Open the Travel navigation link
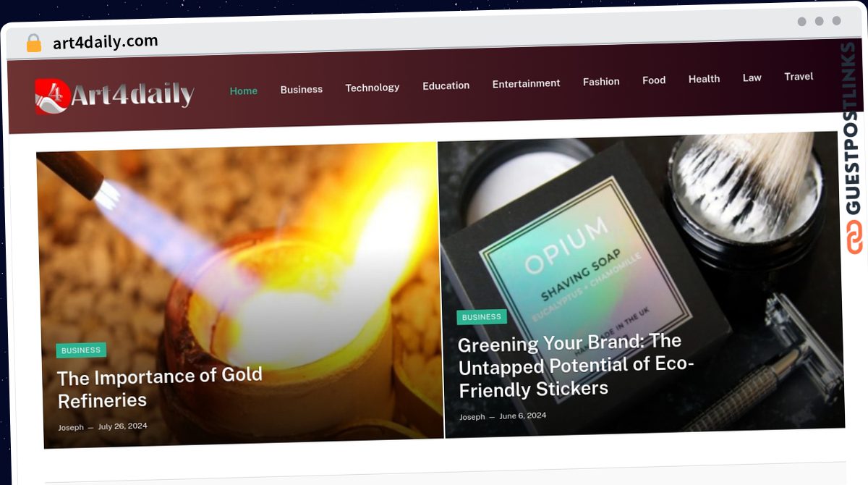The width and height of the screenshot is (868, 485). click(799, 76)
